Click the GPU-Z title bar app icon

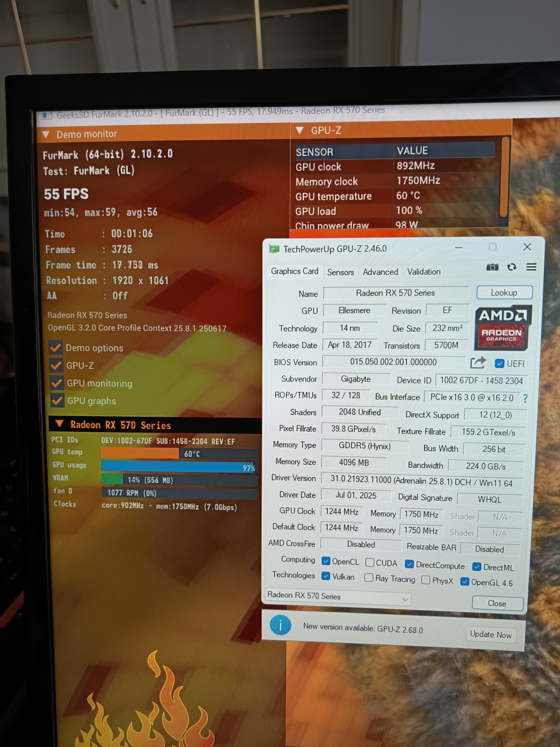(x=274, y=249)
